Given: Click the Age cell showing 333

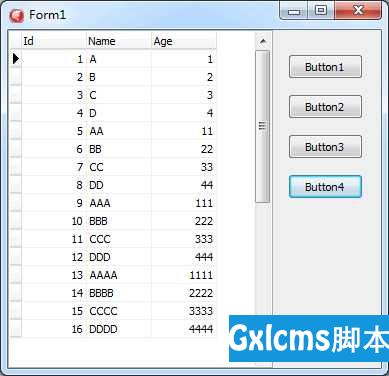Looking at the screenshot, I should [184, 239].
